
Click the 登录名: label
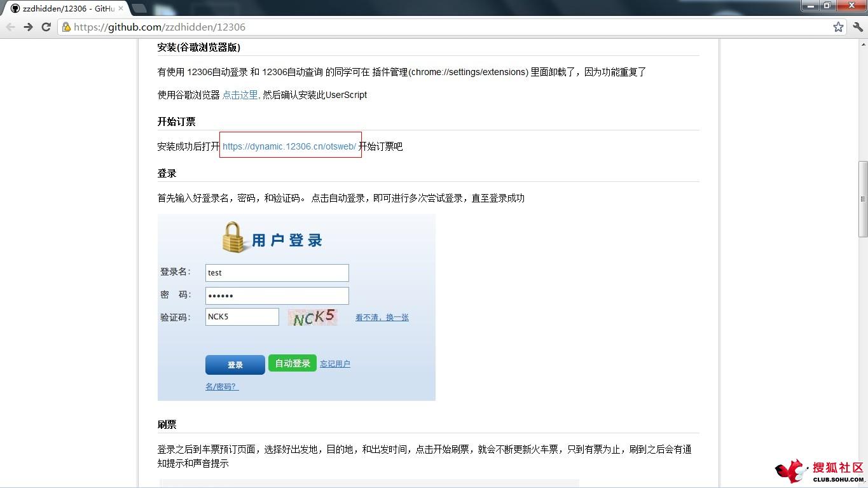click(176, 272)
